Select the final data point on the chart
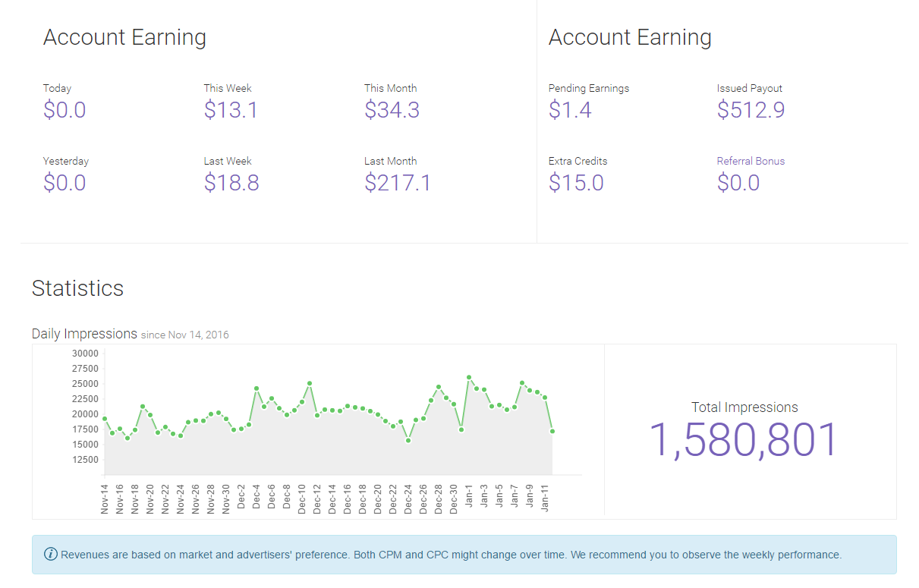Image resolution: width=919 pixels, height=588 pixels. 552,431
